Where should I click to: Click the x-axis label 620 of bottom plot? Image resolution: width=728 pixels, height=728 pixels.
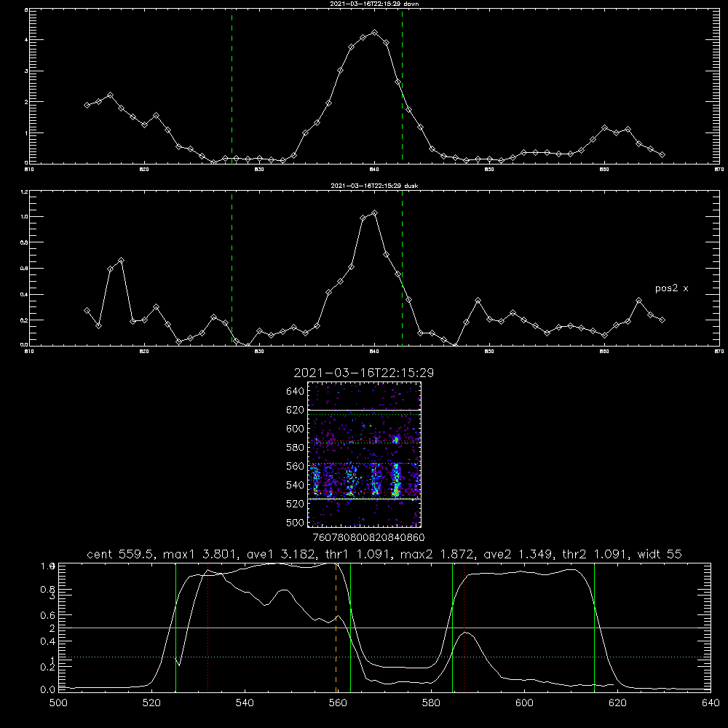(x=617, y=703)
